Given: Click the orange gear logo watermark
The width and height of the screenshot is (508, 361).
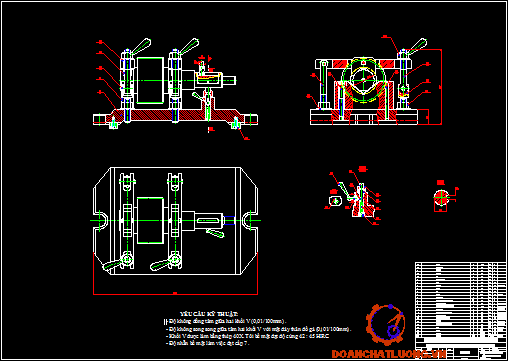Looking at the screenshot, I should (x=385, y=324).
